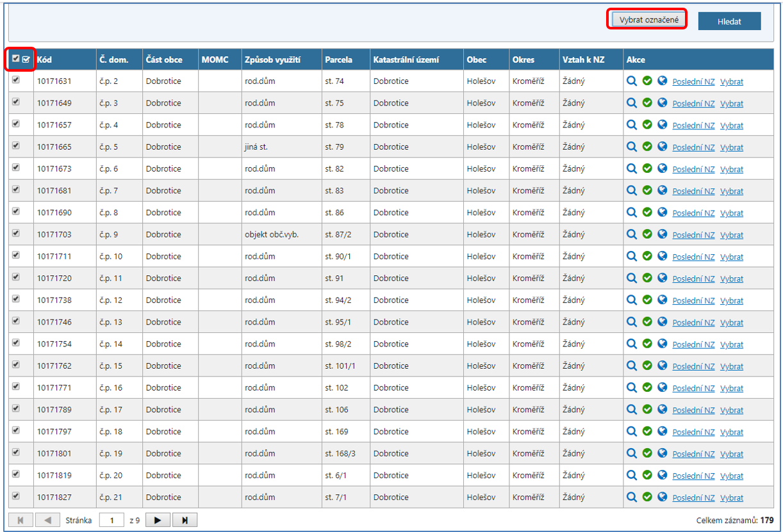Click the Kód column header
The image size is (783, 532).
pyautogui.click(x=45, y=60)
